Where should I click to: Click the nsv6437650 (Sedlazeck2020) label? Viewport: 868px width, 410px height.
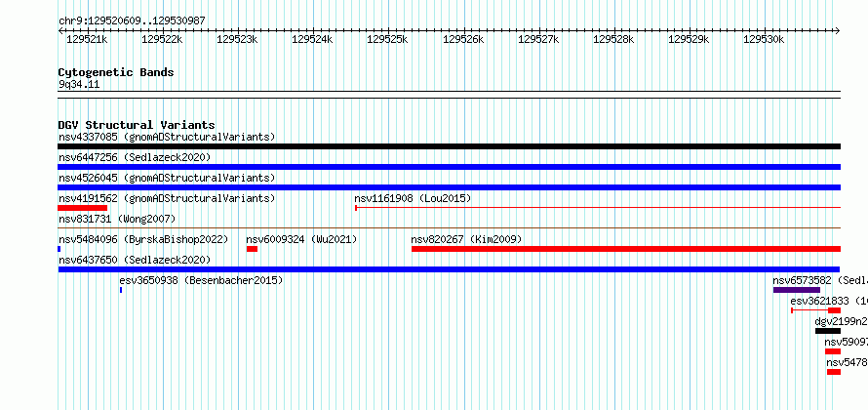tap(135, 260)
